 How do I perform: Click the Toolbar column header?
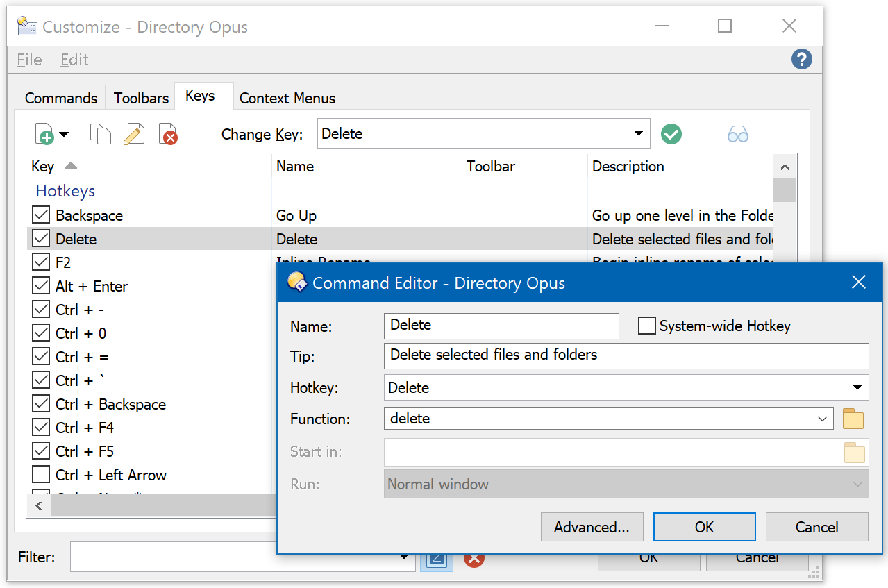tap(525, 167)
